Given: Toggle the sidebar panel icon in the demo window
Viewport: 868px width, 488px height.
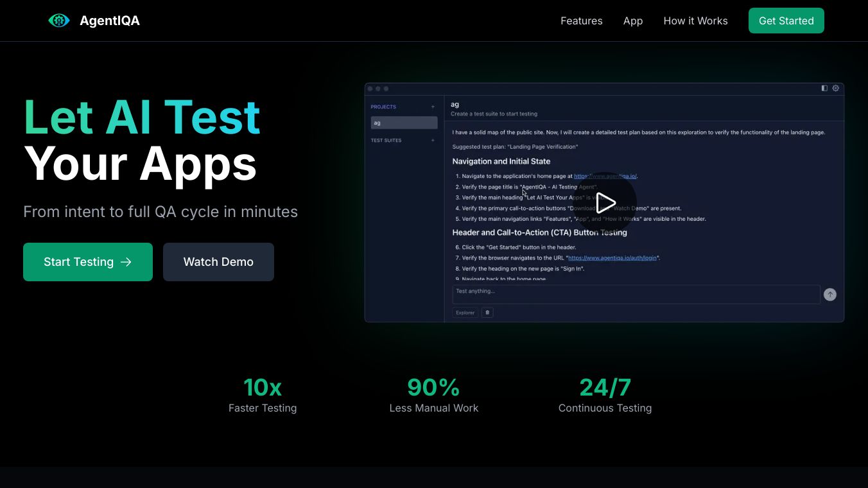Looking at the screenshot, I should click(824, 89).
